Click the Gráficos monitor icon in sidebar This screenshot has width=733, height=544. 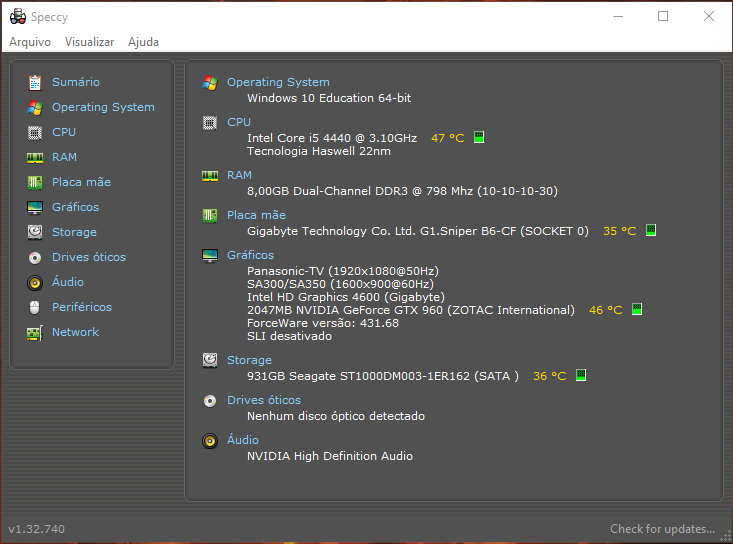point(35,208)
